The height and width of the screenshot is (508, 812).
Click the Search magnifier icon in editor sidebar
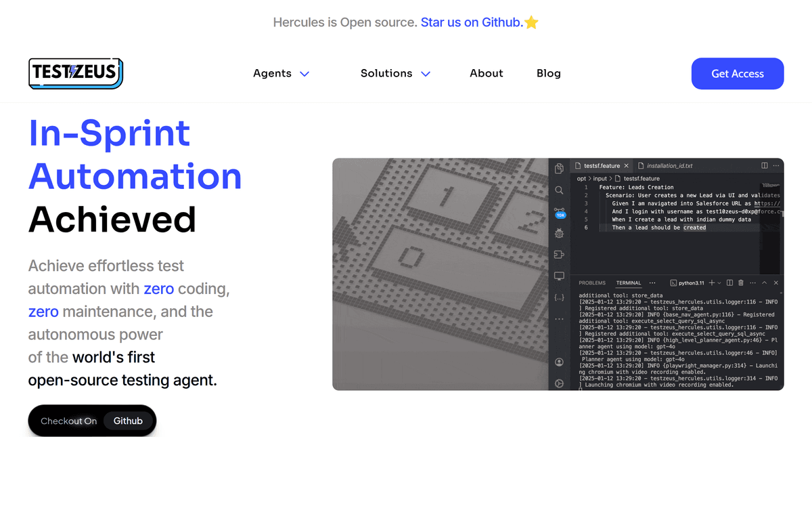(x=559, y=190)
